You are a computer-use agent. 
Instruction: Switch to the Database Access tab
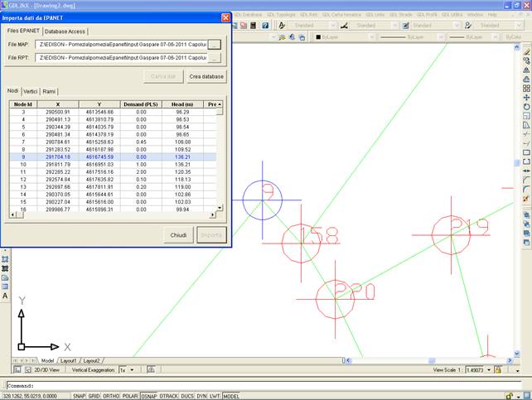pyautogui.click(x=65, y=30)
